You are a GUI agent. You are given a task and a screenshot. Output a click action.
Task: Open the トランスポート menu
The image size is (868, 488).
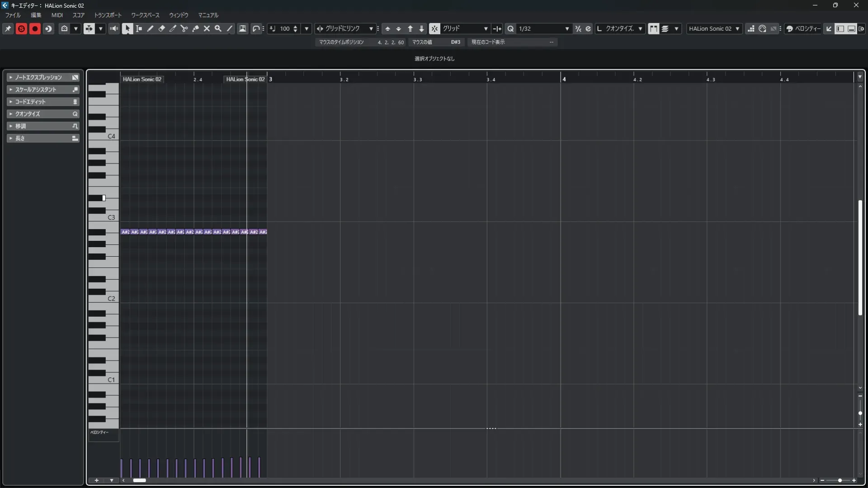108,15
